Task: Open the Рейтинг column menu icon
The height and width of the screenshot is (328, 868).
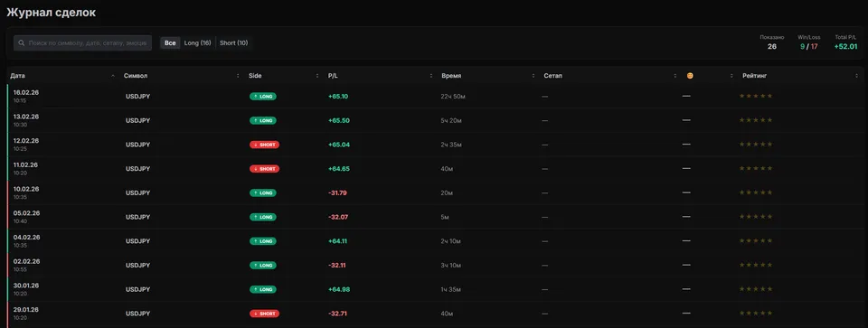Action: click(x=856, y=76)
